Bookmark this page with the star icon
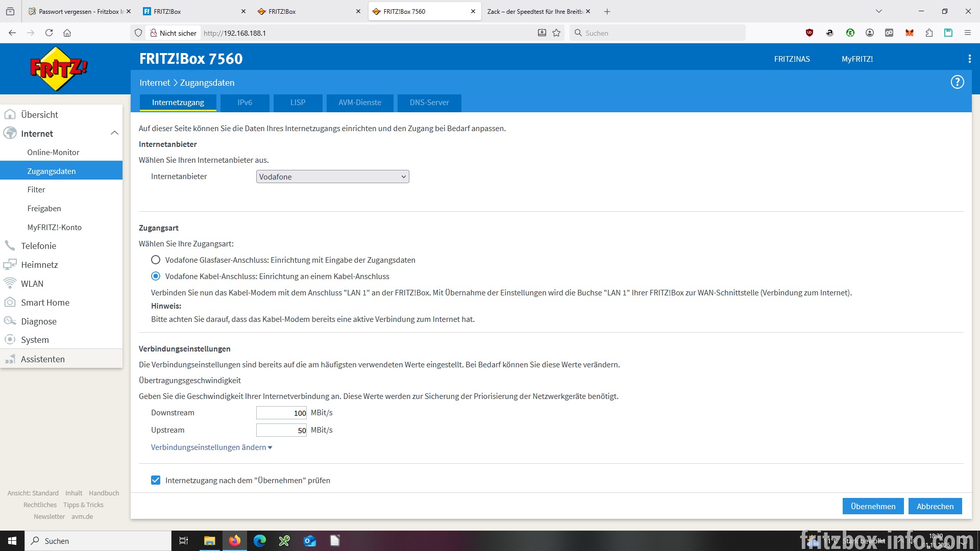 [556, 33]
